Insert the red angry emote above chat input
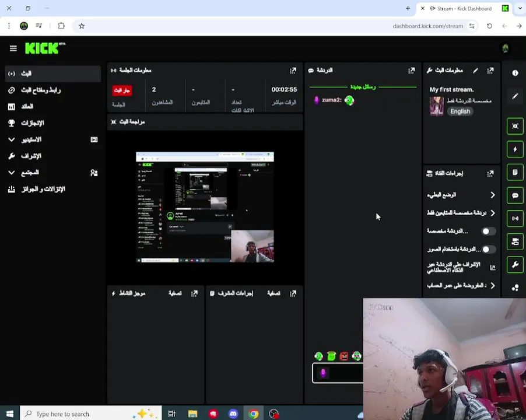Screen dimensions: 526x420 pos(344,356)
